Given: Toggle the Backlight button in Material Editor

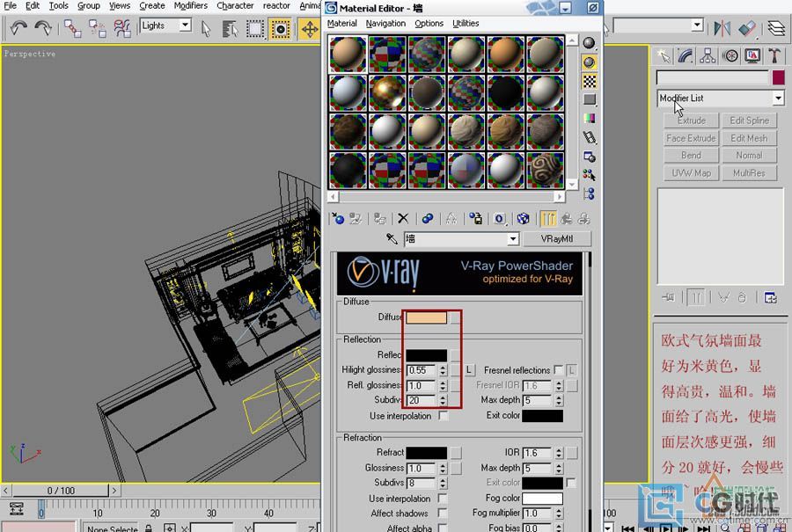Looking at the screenshot, I should tap(589, 62).
